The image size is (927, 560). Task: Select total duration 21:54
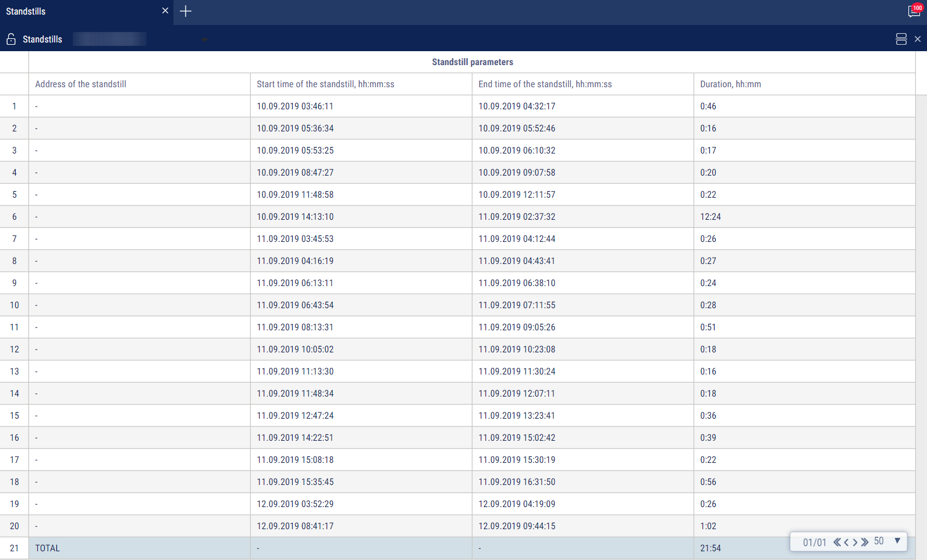click(711, 548)
